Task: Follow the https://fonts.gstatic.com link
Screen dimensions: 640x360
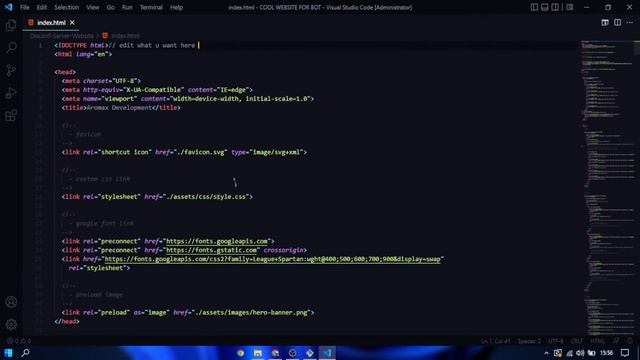Action: 211,250
